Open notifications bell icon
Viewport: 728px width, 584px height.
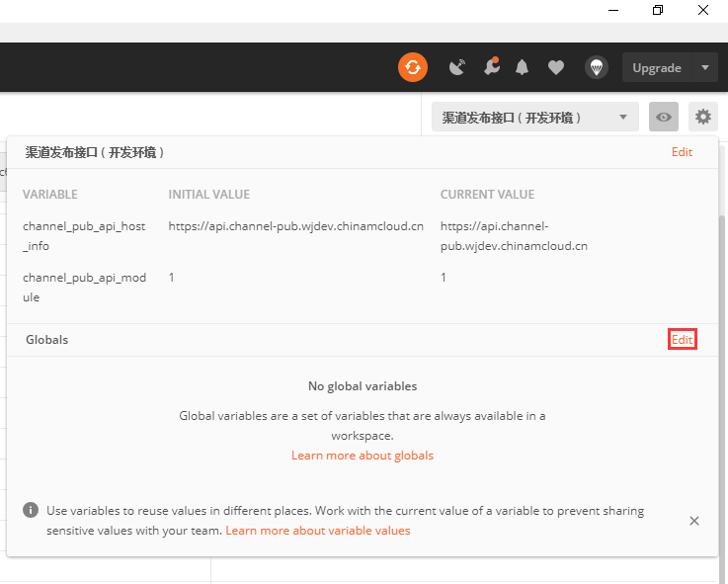[x=522, y=67]
